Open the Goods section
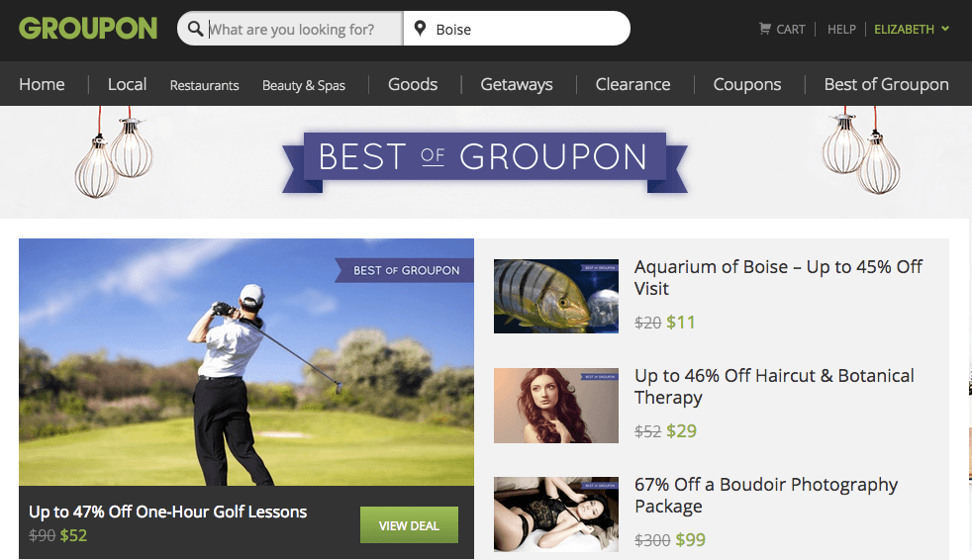Viewport: 972px width, 560px height. [413, 84]
